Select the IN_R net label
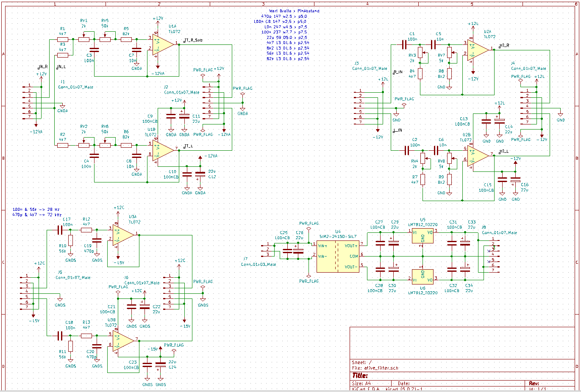The image size is (581, 392). pos(42,66)
